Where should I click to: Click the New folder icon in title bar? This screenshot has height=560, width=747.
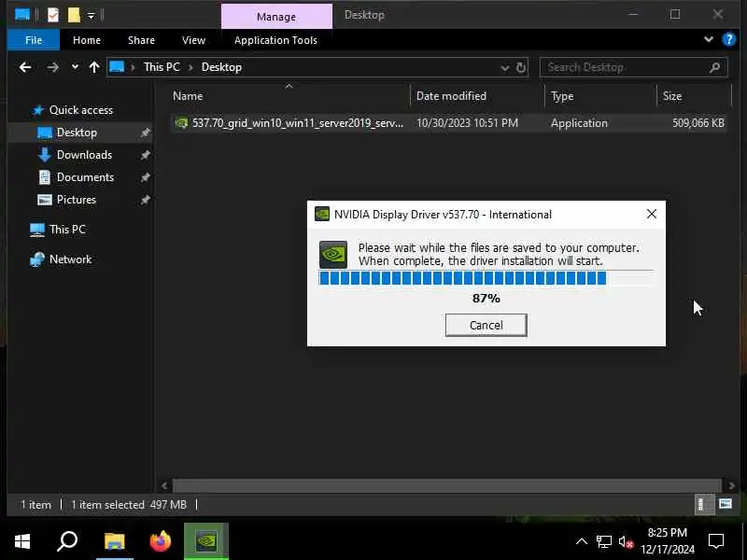pos(74,15)
